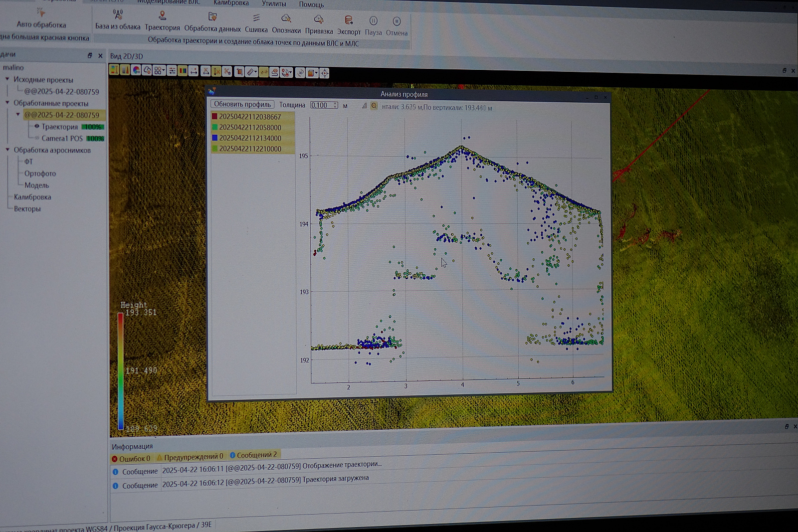This screenshot has width=798, height=532.
Task: Collapse the Обработка аэроснимков tree node
Action: pyautogui.click(x=7, y=150)
